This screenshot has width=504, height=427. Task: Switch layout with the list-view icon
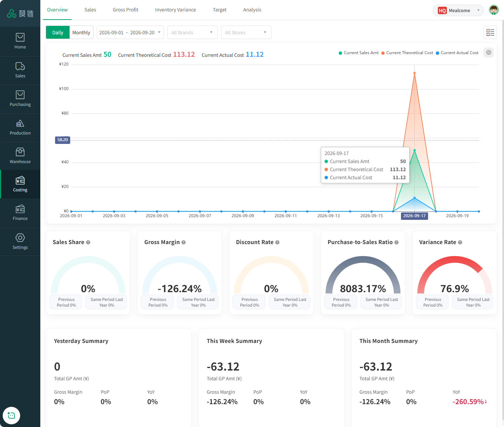[490, 32]
